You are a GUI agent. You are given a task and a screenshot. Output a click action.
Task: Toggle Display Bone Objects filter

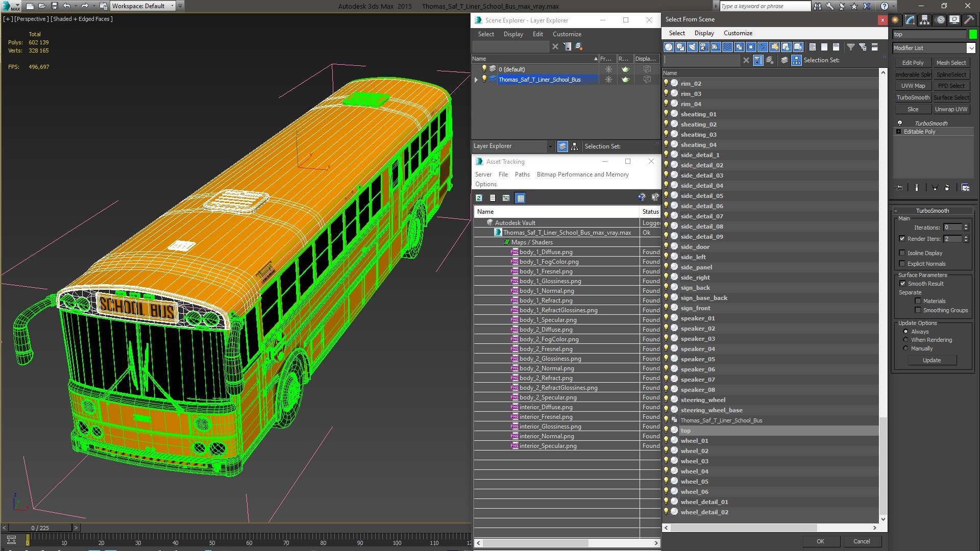763,47
